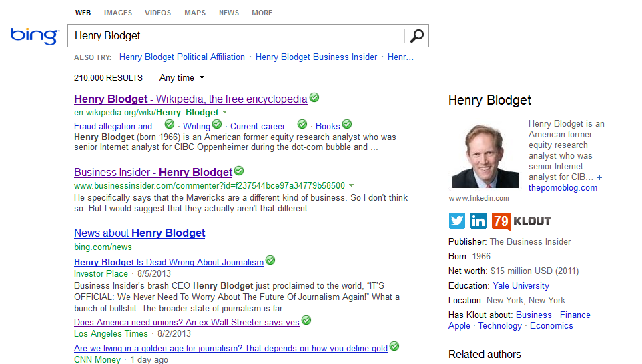Click Henry Blodget's profile photo
642x364 pixels.
point(476,156)
